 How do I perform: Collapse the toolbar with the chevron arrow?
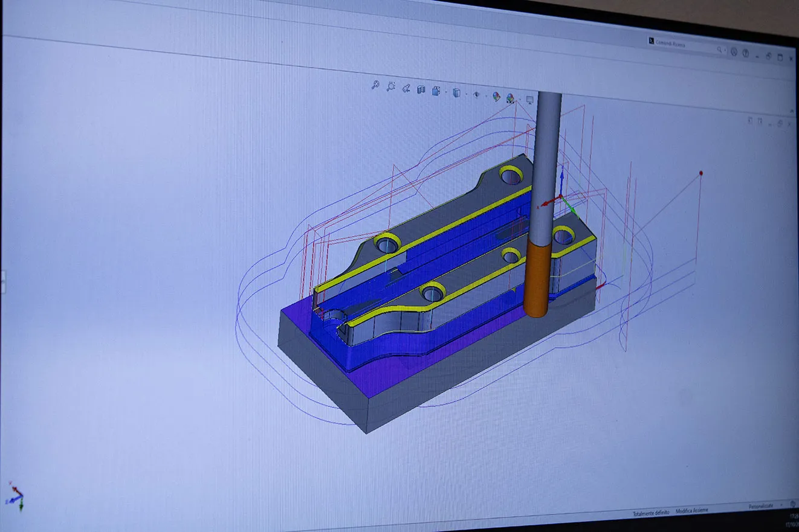(x=793, y=112)
